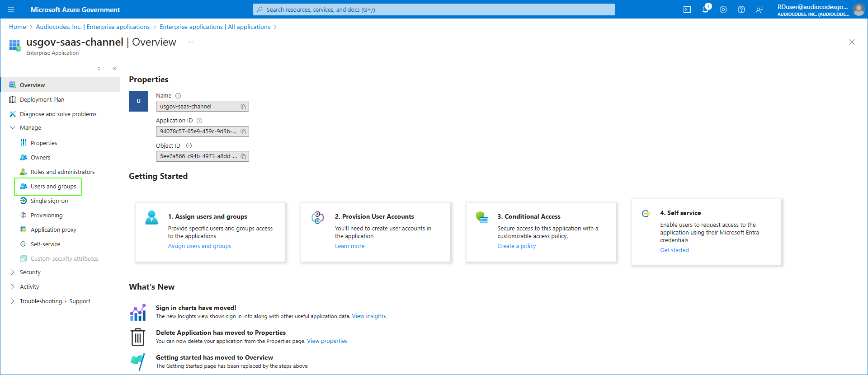
Task: Focus the search resources box
Action: [x=434, y=9]
